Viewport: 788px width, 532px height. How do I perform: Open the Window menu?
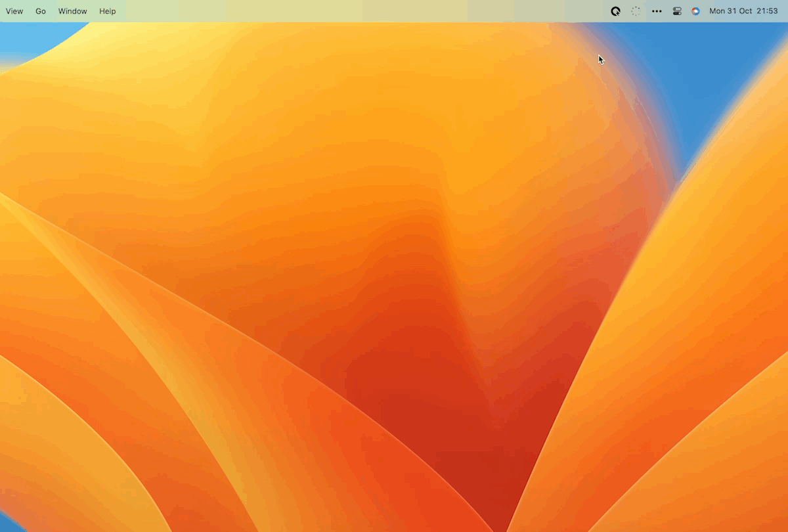[x=72, y=11]
